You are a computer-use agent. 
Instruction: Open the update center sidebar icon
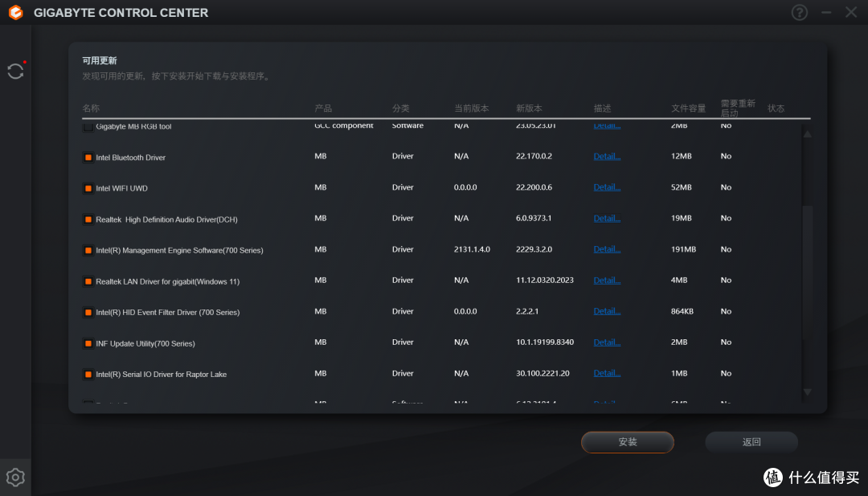tap(15, 71)
